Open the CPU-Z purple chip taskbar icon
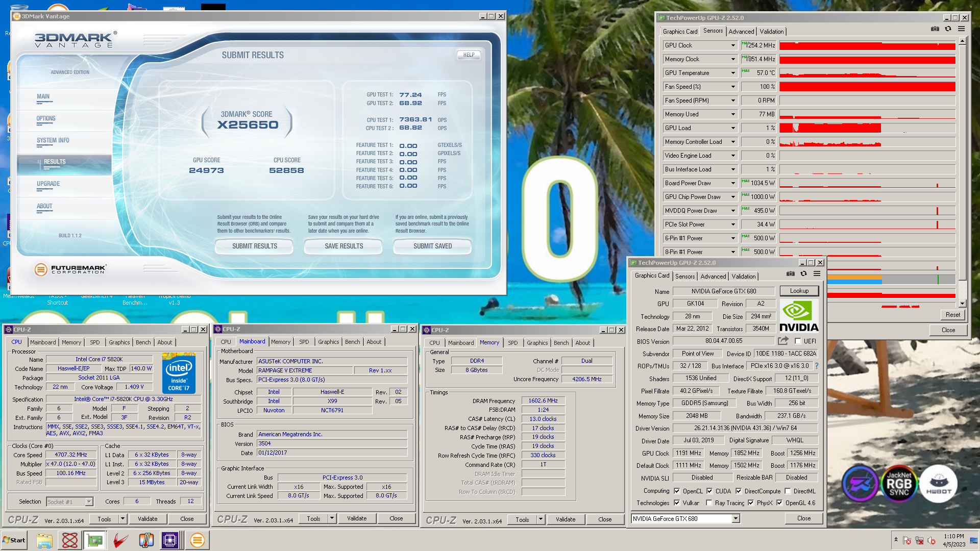Screen dimensions: 980x551 [170, 540]
